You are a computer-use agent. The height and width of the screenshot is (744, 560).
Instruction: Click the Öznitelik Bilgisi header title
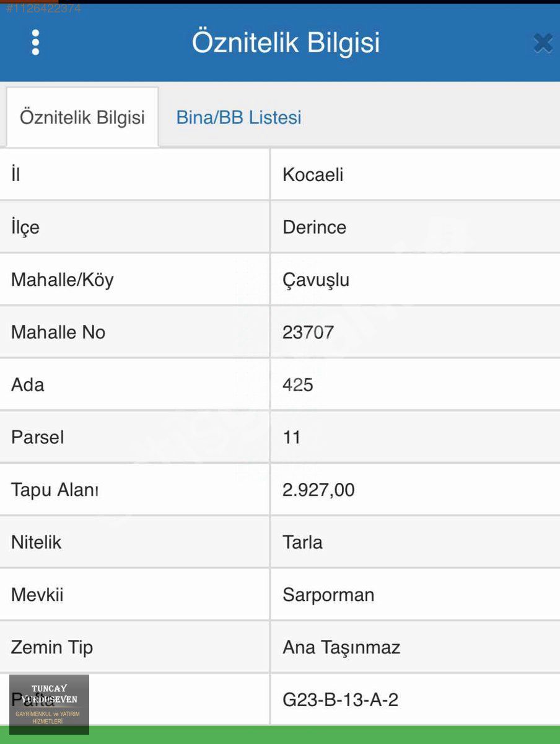pyautogui.click(x=286, y=43)
